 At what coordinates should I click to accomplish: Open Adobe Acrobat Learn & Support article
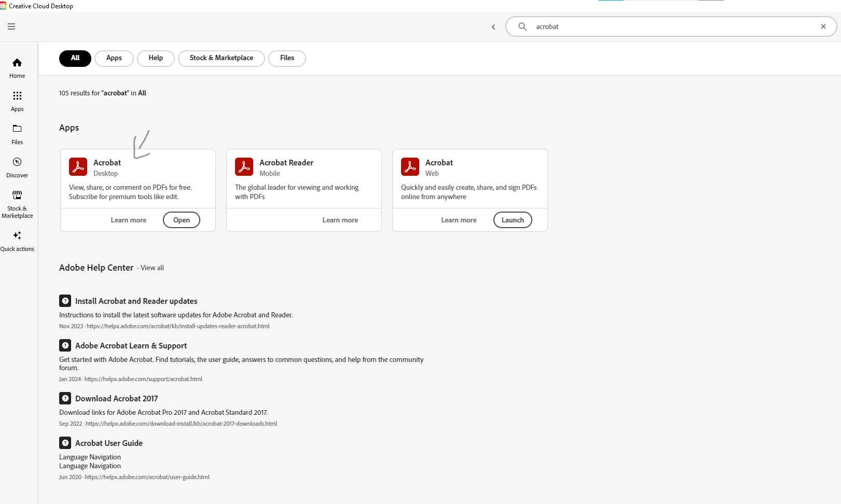coord(131,345)
